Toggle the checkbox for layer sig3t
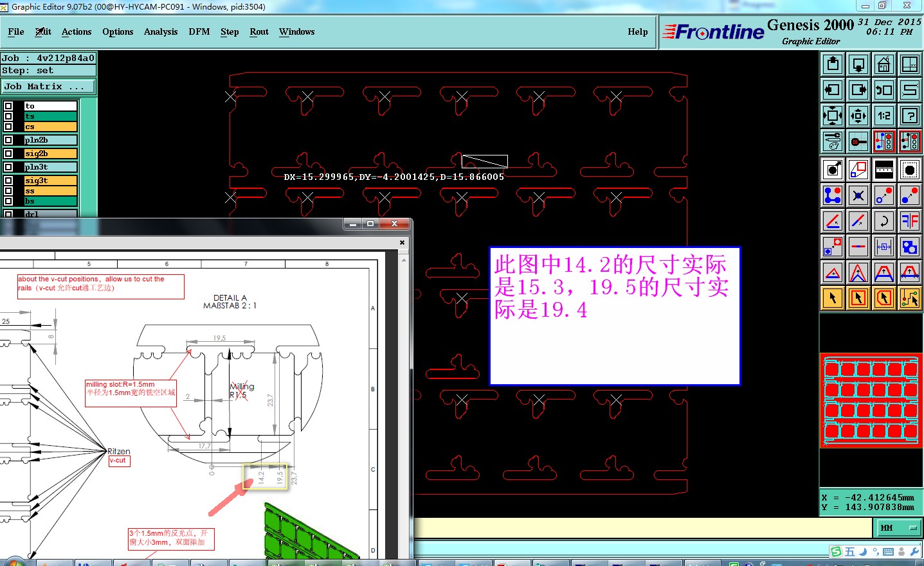Image resolution: width=924 pixels, height=566 pixels. click(8, 181)
